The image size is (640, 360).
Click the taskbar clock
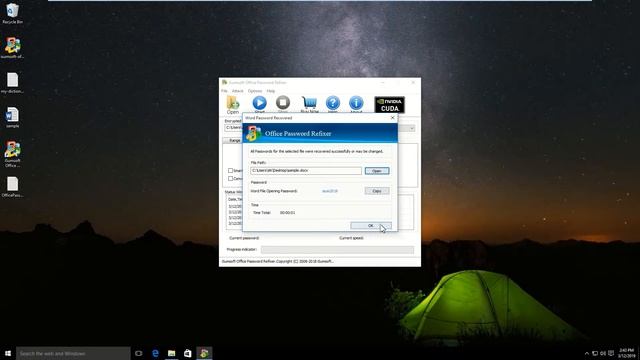(x=626, y=353)
